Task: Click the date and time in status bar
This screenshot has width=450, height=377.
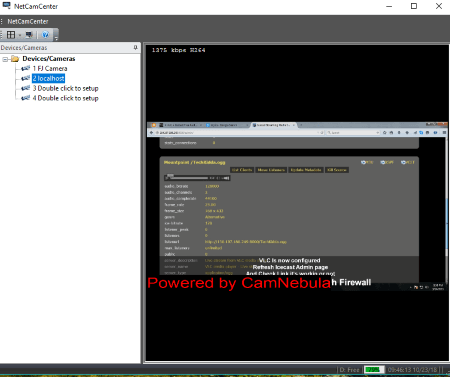Action: [x=412, y=370]
